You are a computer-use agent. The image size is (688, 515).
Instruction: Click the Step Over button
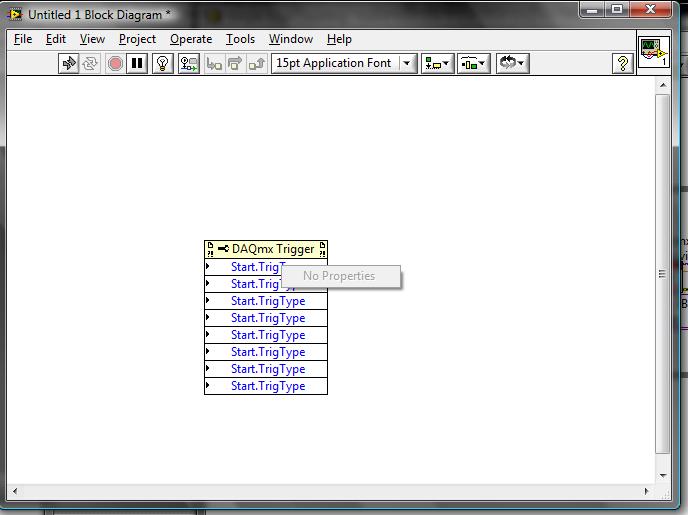[x=235, y=64]
